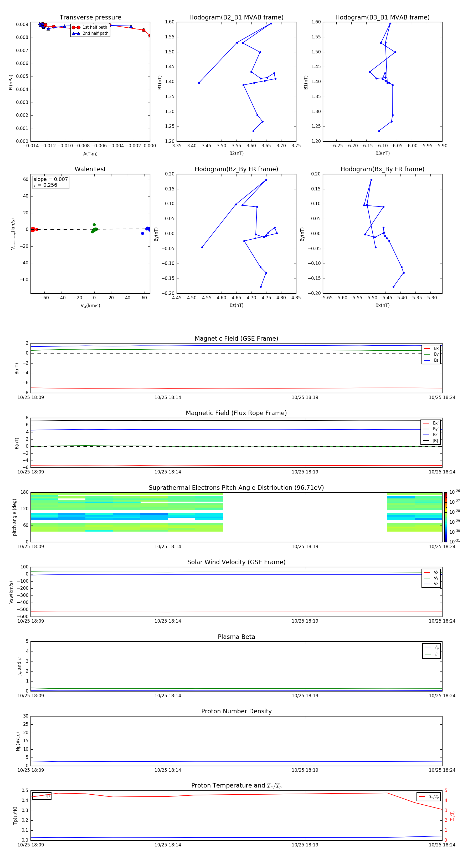Click the 'Magnetic Field (Flux Rope Frame)' title

click(x=236, y=413)
